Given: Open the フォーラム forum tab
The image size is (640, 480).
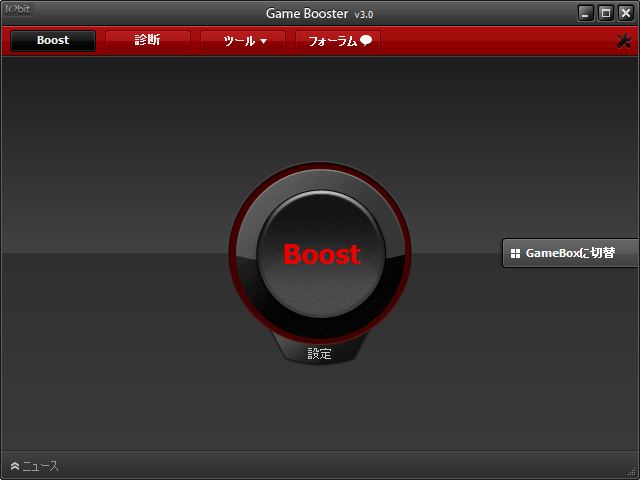Looking at the screenshot, I should click(338, 40).
